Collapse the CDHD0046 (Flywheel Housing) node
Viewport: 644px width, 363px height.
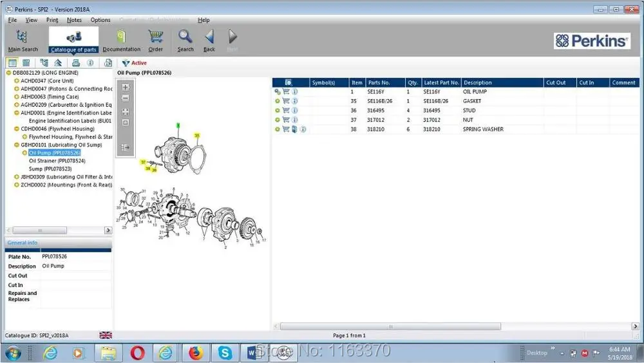(x=17, y=129)
